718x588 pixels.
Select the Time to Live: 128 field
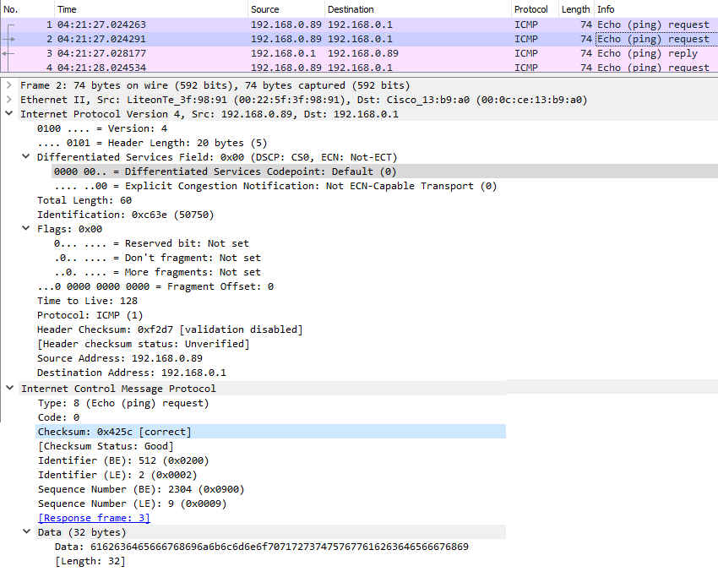pos(87,301)
